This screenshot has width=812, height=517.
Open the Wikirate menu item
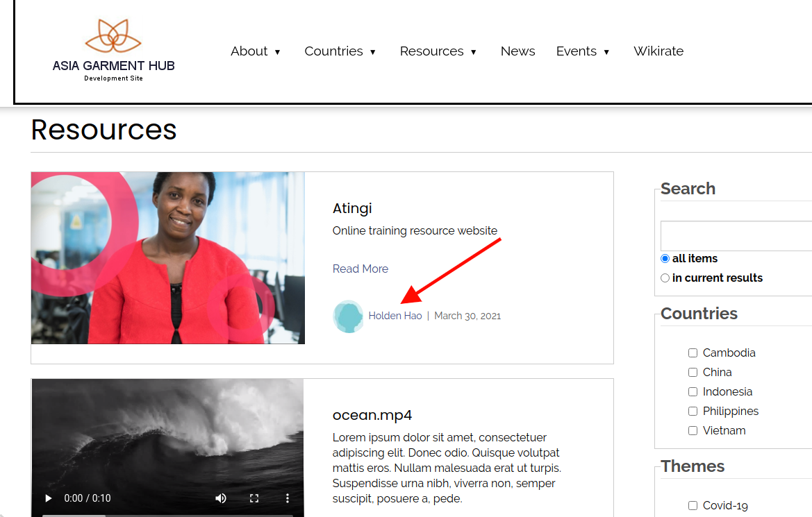click(x=658, y=51)
